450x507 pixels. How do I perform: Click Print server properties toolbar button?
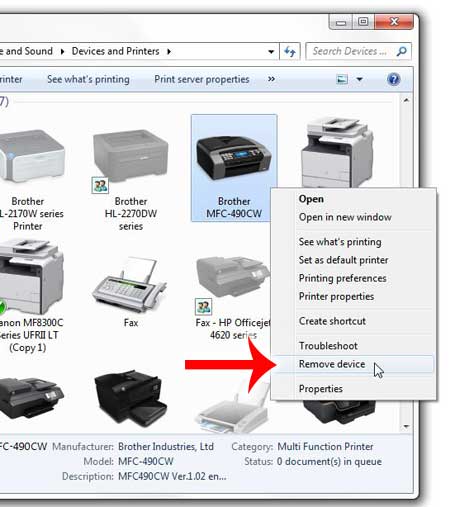click(202, 79)
